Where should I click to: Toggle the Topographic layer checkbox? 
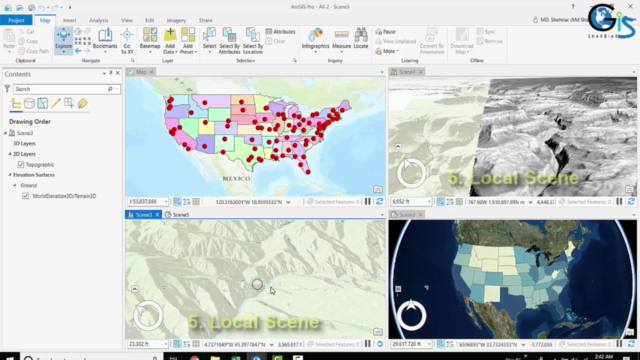21,164
